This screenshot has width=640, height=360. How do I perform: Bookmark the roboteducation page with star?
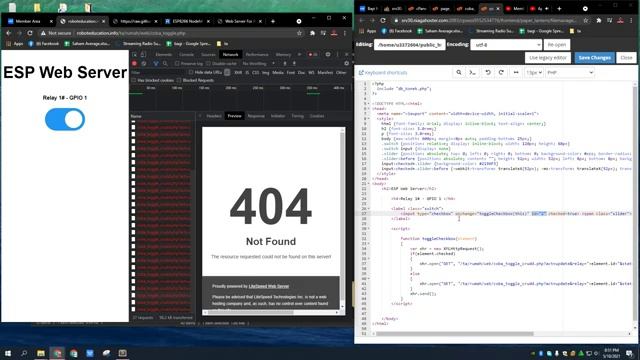299,33
